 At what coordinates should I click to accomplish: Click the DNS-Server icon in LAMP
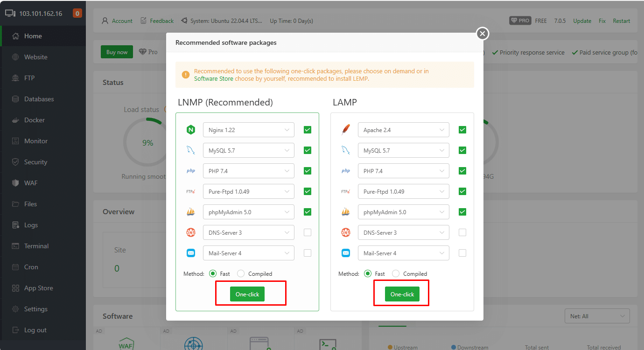click(346, 232)
